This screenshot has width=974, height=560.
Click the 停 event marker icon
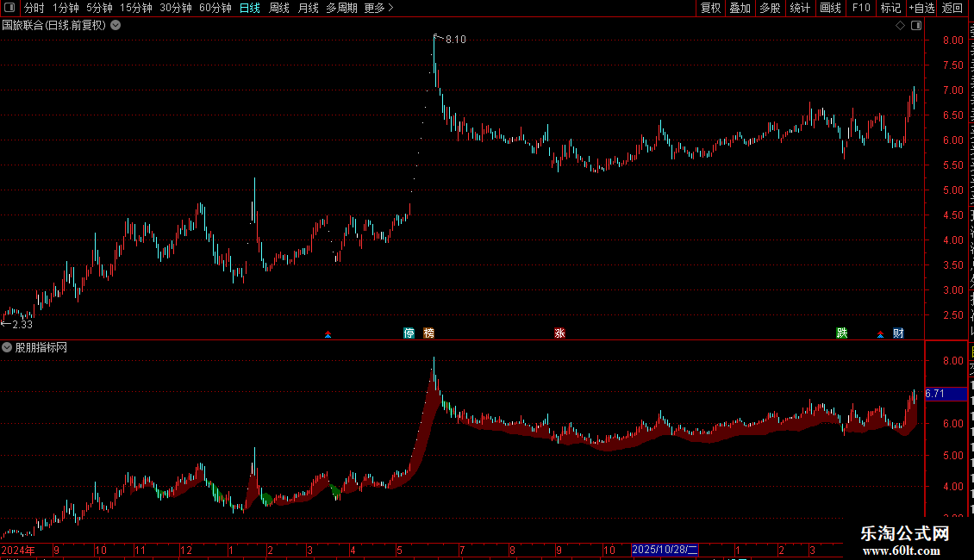pos(409,333)
